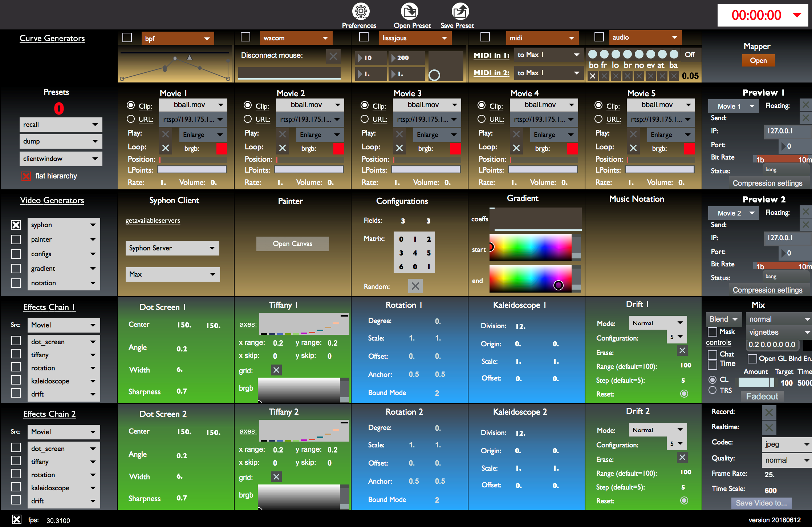Viewport: 812px width, 527px height.
Task: Open the Codec jpeg dropdown
Action: tap(786, 444)
